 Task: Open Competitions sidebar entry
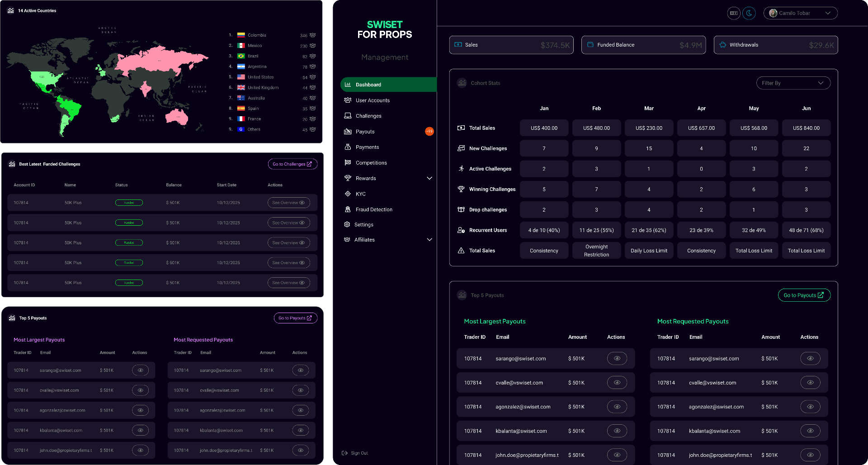pos(371,163)
